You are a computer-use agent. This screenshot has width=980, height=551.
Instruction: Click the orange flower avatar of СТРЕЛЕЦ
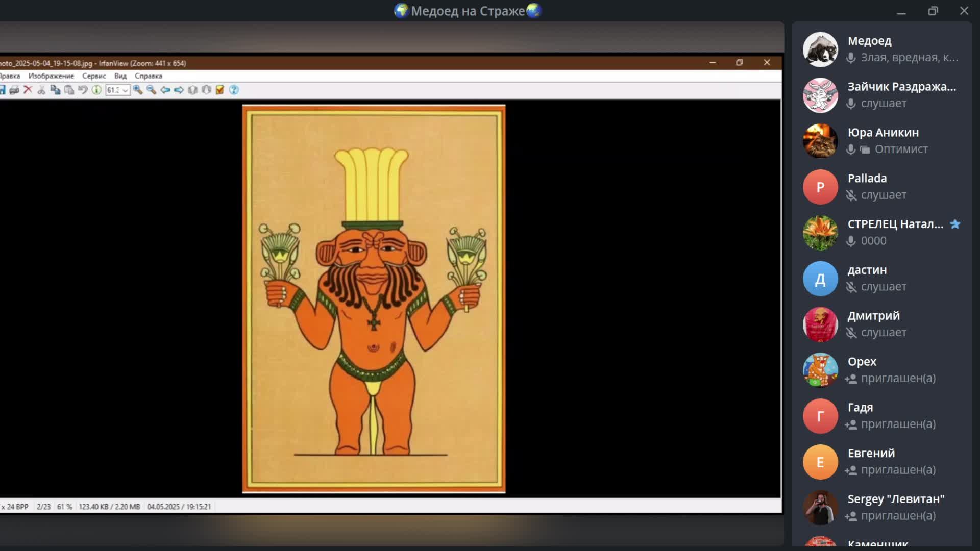820,233
